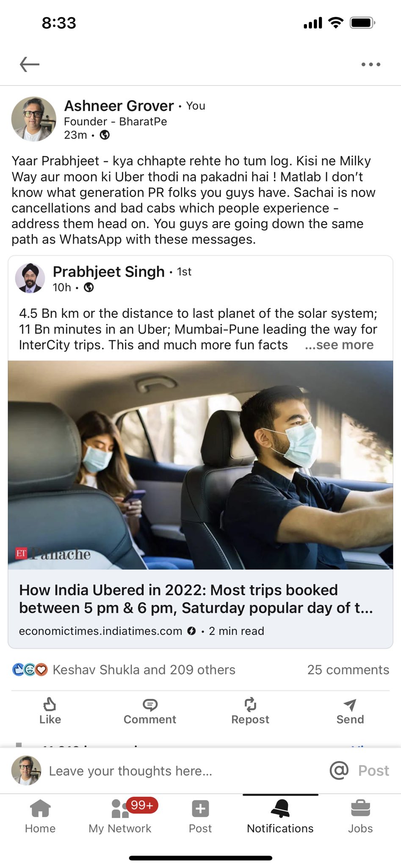Switch to My Network tab
Image resolution: width=401 pixels, height=868 pixels.
coord(120,817)
